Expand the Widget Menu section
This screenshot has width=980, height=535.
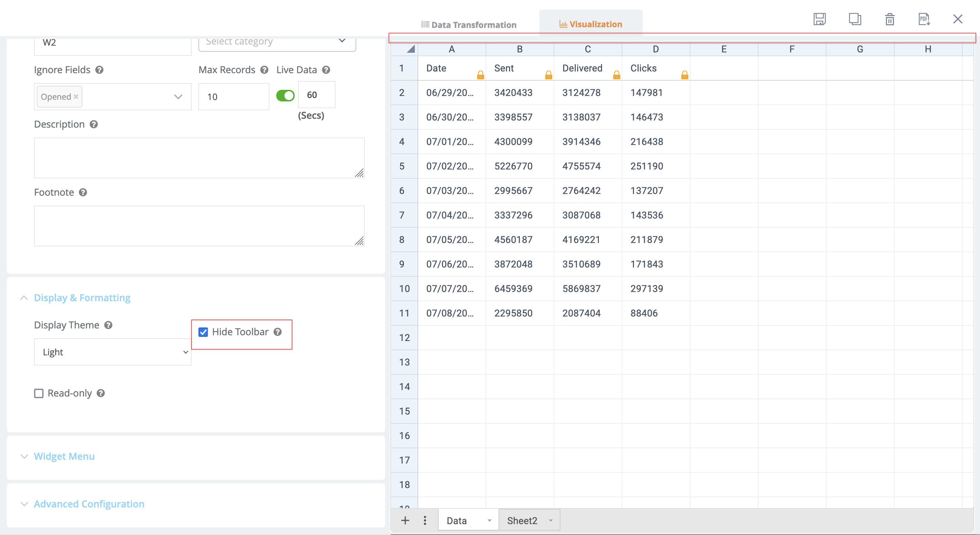(x=64, y=456)
